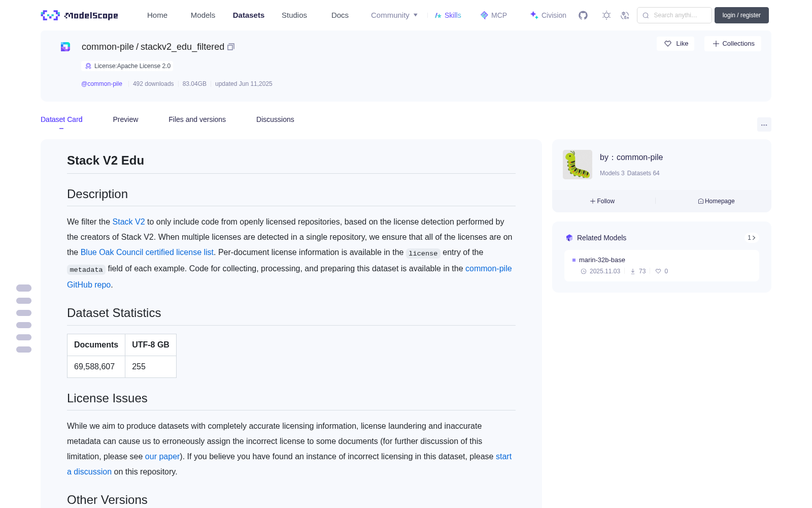Copy the dataset name stackv2_edu_filtered
The image size is (812, 508).
pos(231,47)
